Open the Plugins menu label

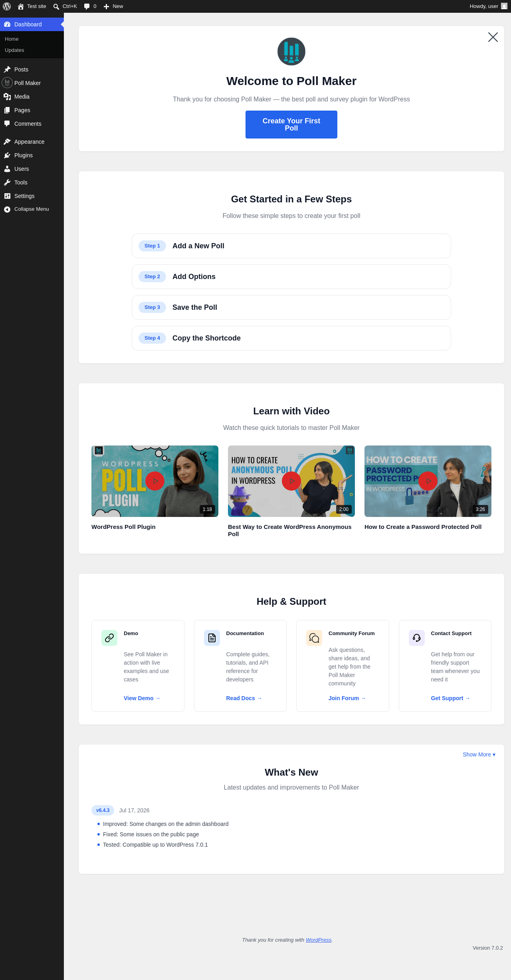coord(24,155)
